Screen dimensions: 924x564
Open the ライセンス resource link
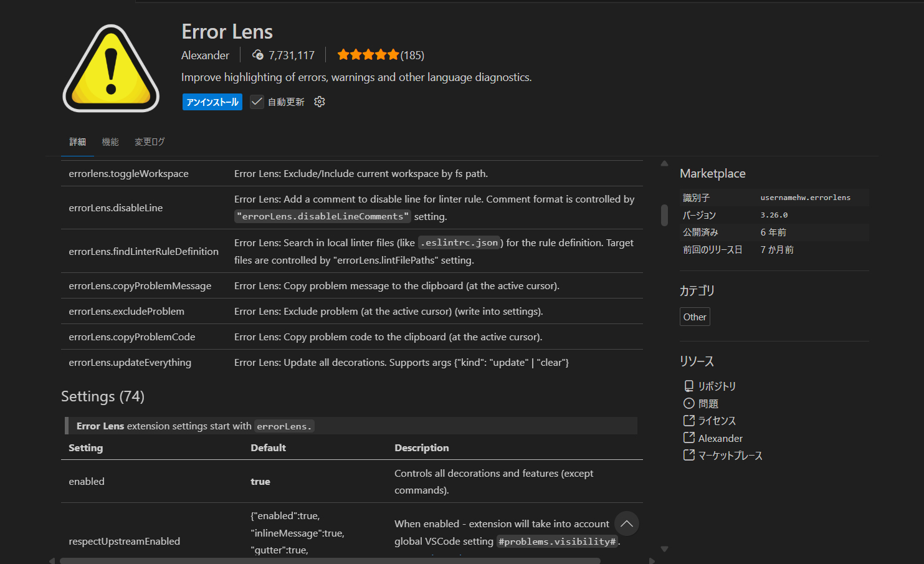(x=717, y=421)
